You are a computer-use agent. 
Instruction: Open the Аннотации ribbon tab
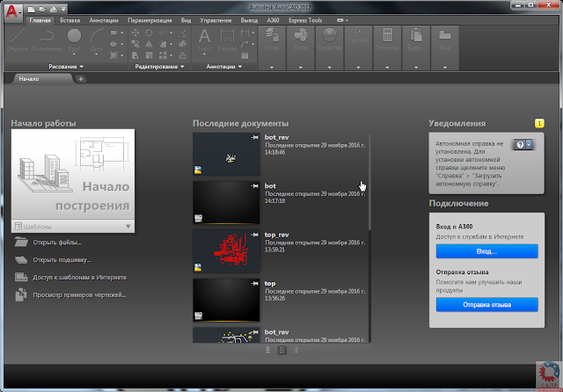(x=104, y=20)
